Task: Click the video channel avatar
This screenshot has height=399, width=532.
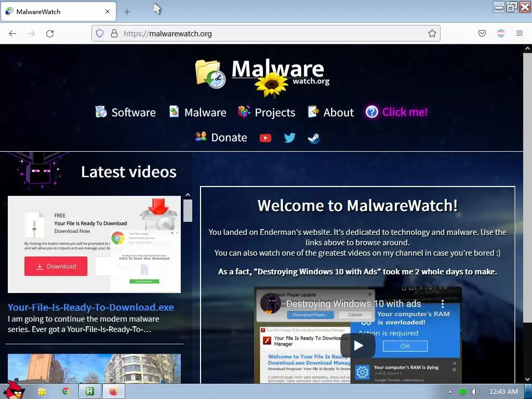Action: coord(270,303)
